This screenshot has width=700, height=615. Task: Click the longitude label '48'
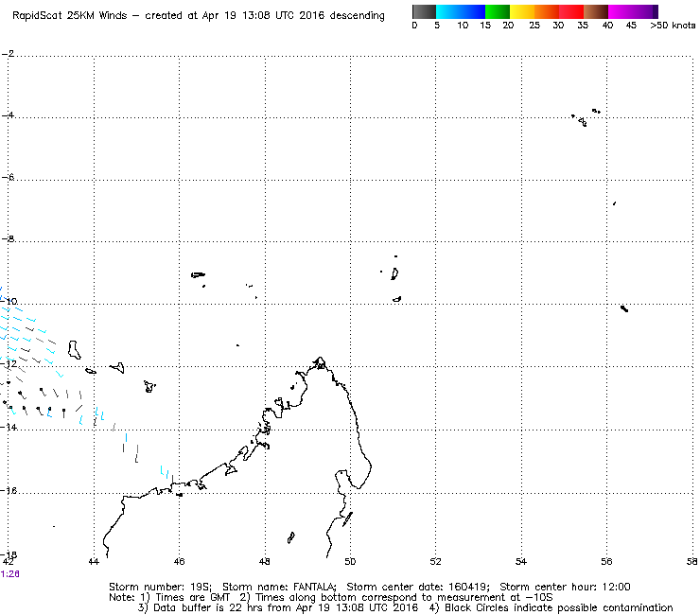264,561
